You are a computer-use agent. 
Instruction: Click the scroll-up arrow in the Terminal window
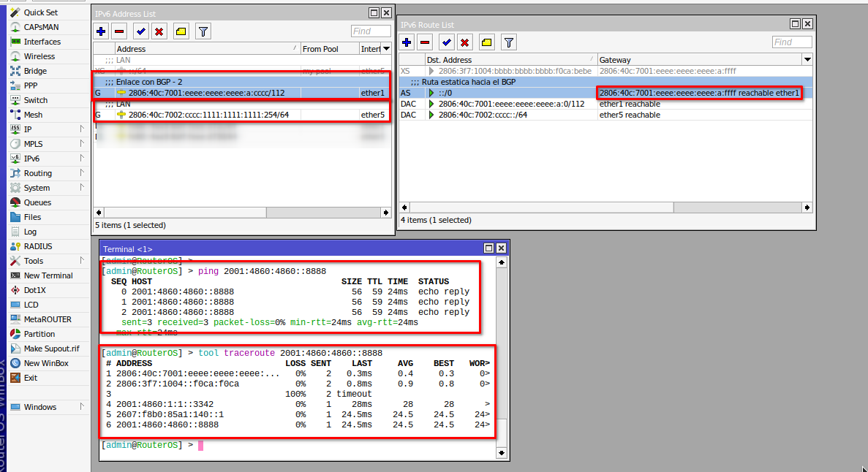coord(502,262)
